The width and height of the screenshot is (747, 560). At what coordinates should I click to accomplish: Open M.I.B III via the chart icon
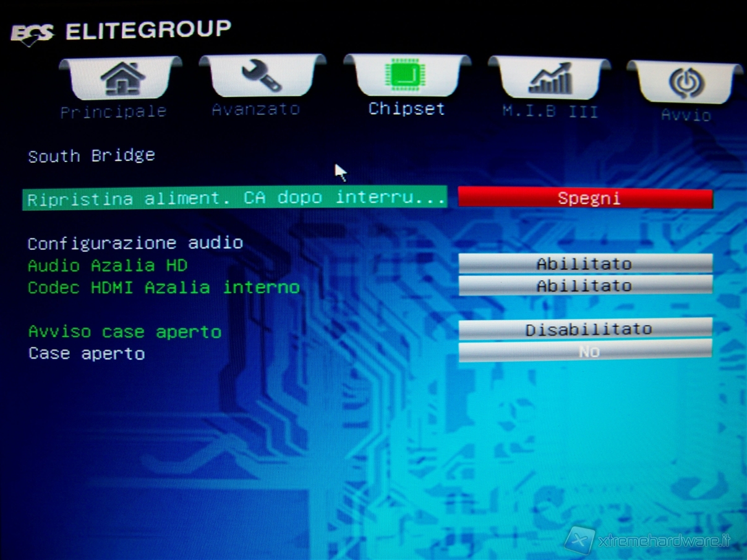coord(549,79)
